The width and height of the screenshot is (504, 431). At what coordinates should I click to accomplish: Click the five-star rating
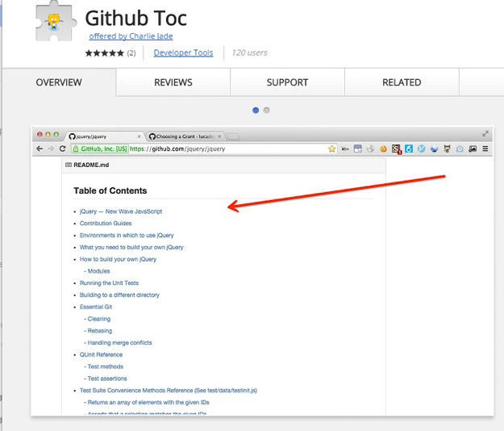tap(105, 53)
